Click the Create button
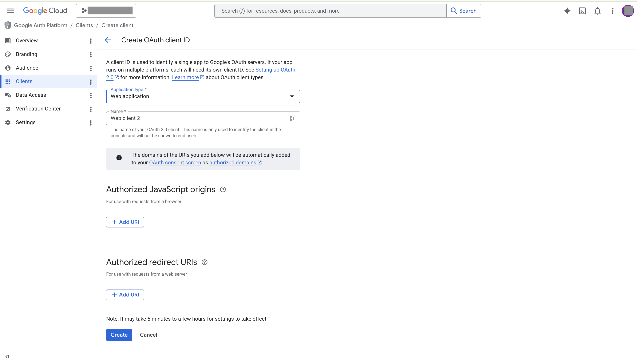The height and width of the screenshot is (364, 637). 119,335
